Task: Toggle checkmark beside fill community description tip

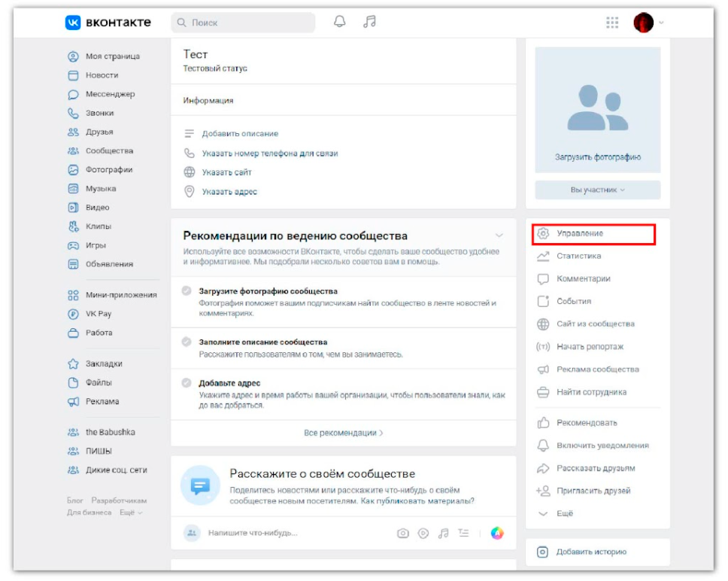Action: 187,342
